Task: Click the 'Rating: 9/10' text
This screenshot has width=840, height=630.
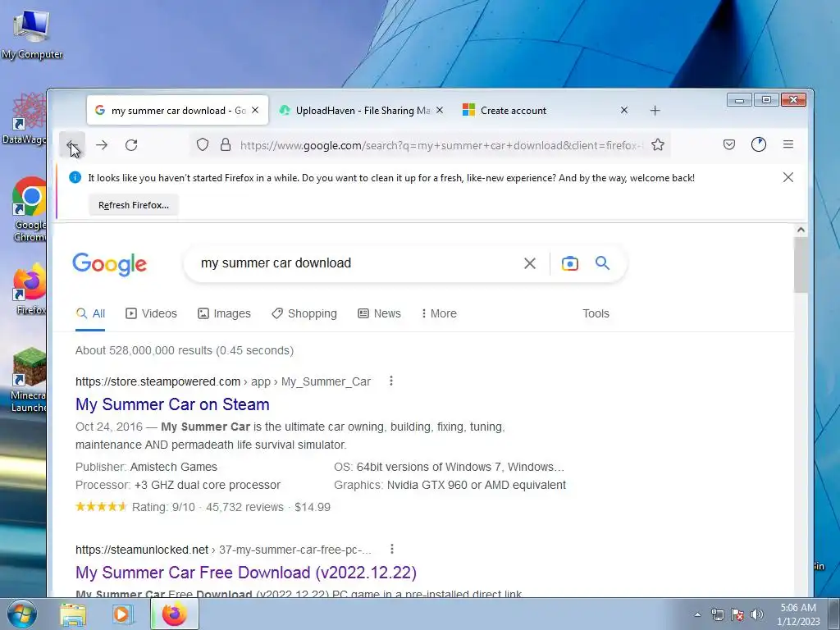Action: tap(163, 507)
